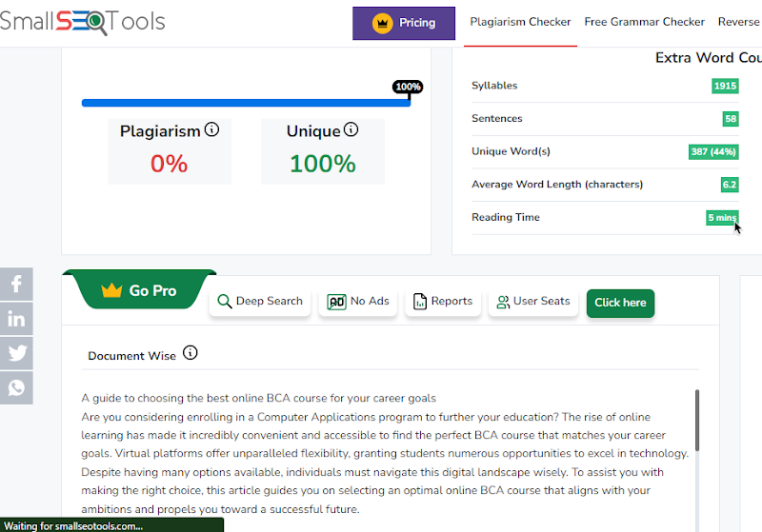
Task: Click the Plagiarism info icon
Action: pyautogui.click(x=211, y=129)
